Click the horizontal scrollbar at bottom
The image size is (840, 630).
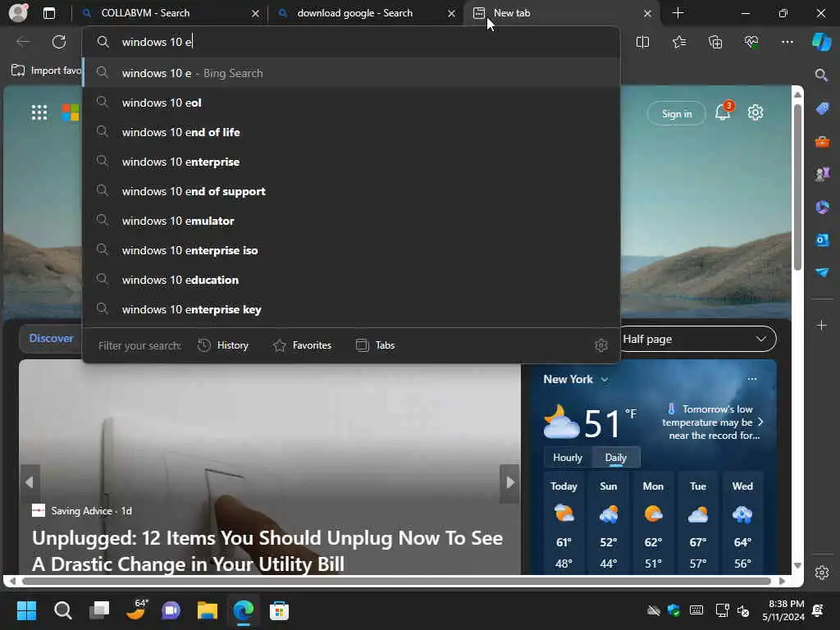pos(396,581)
